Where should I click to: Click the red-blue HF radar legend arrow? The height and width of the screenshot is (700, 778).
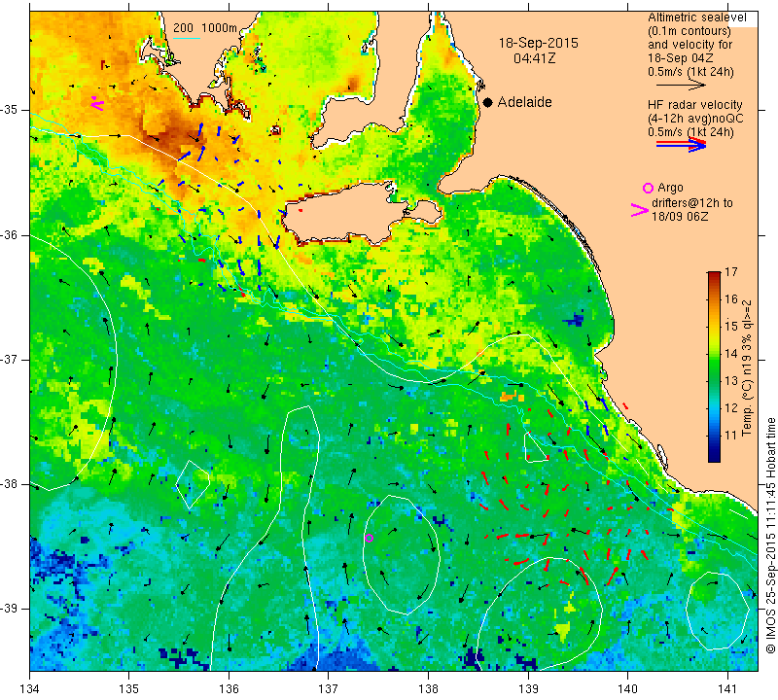[681, 144]
